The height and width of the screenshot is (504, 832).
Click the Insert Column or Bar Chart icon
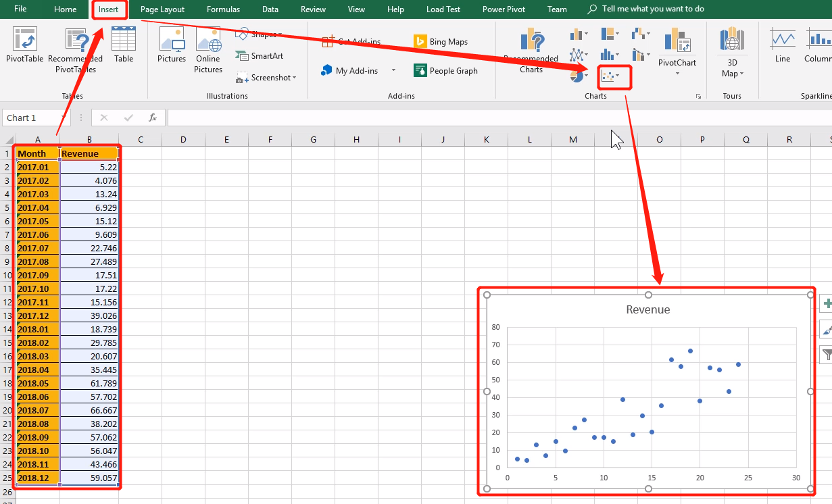(x=577, y=34)
